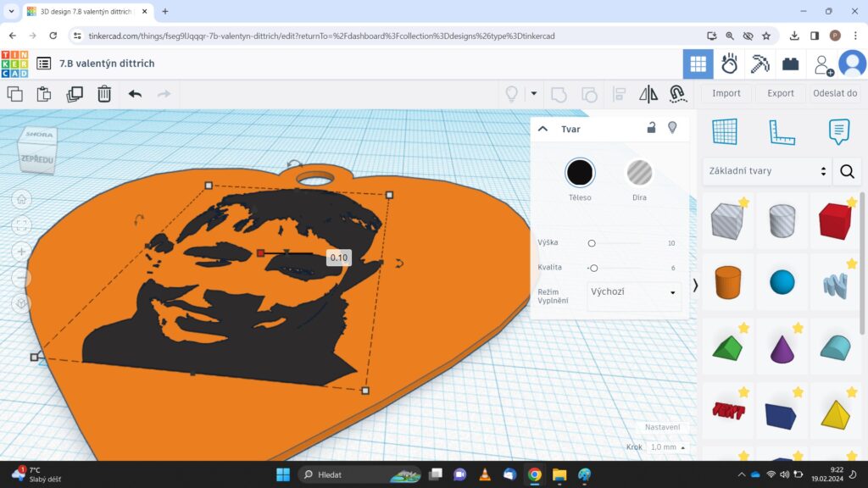Open the Základní tvary shape library dropdown
Screen dimensions: 868x488
coord(766,171)
